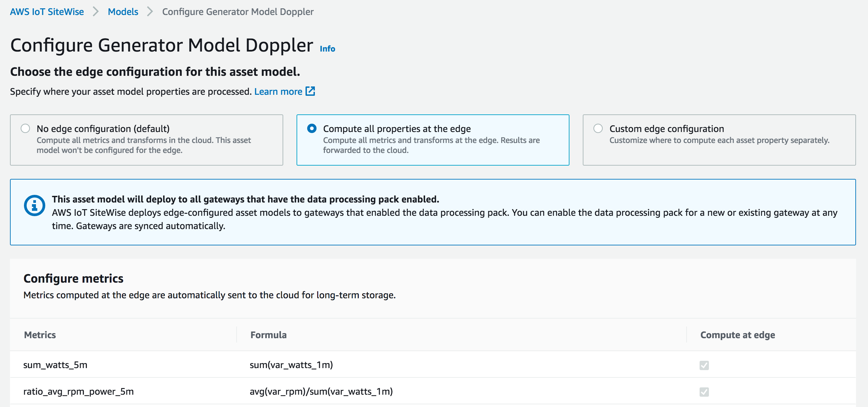Click the Metrics column header

coord(40,335)
